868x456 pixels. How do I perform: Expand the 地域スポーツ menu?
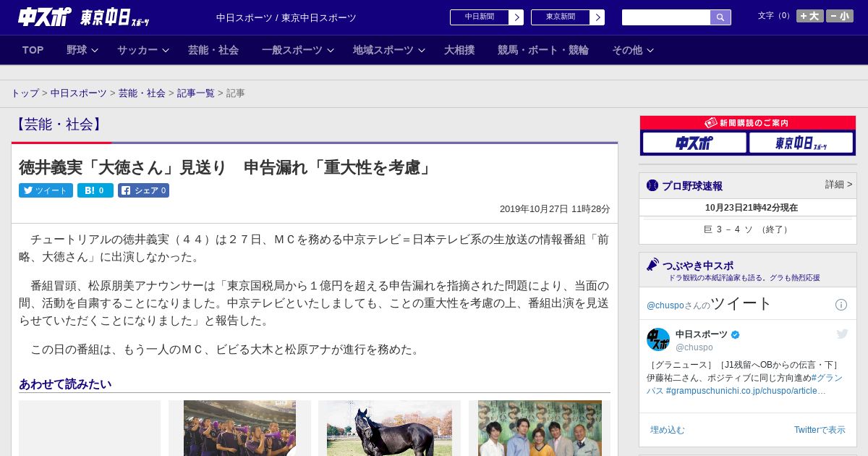[x=389, y=50]
